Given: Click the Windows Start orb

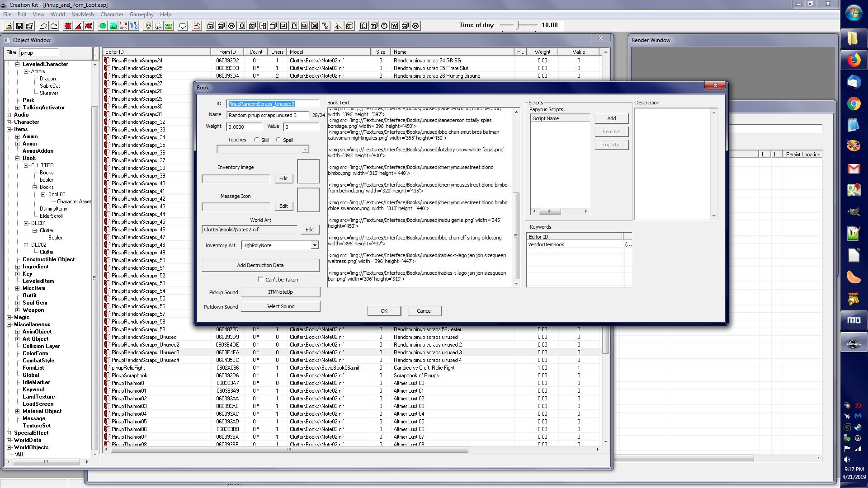Looking at the screenshot, I should coord(854,13).
